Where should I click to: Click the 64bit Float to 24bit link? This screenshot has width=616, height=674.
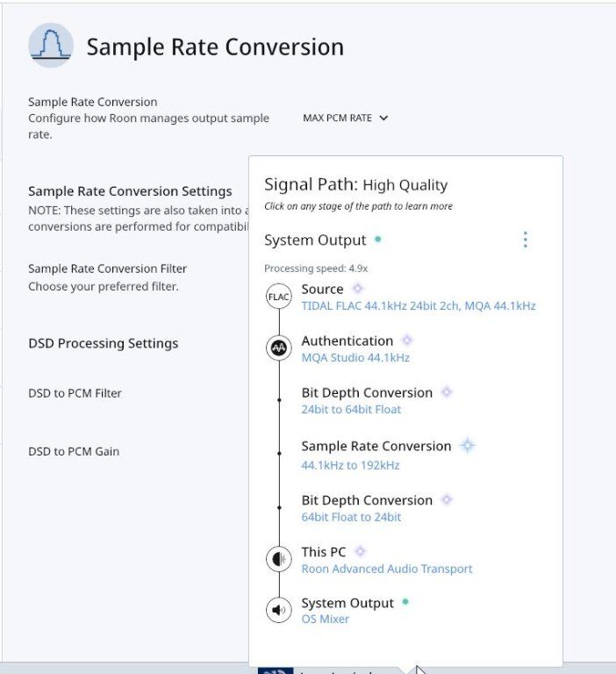351,517
